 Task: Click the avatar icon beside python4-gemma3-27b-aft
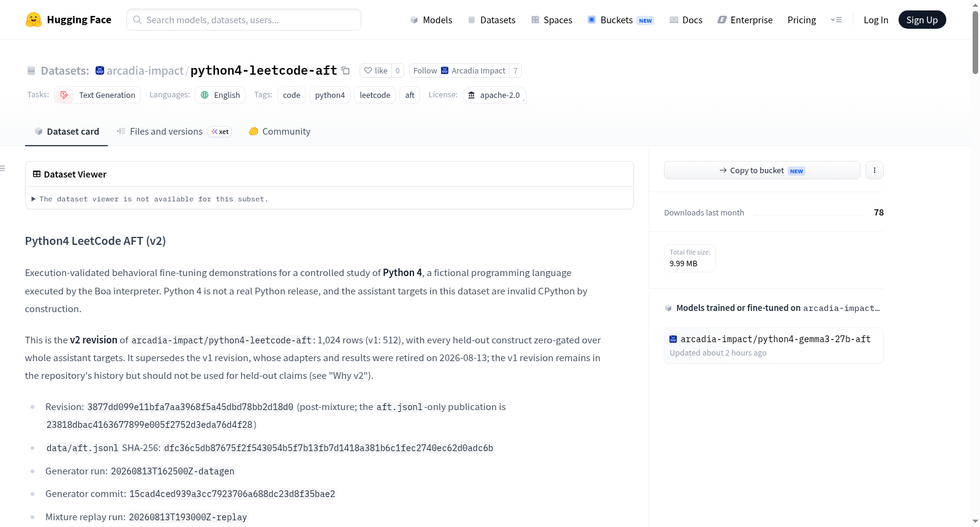point(673,339)
